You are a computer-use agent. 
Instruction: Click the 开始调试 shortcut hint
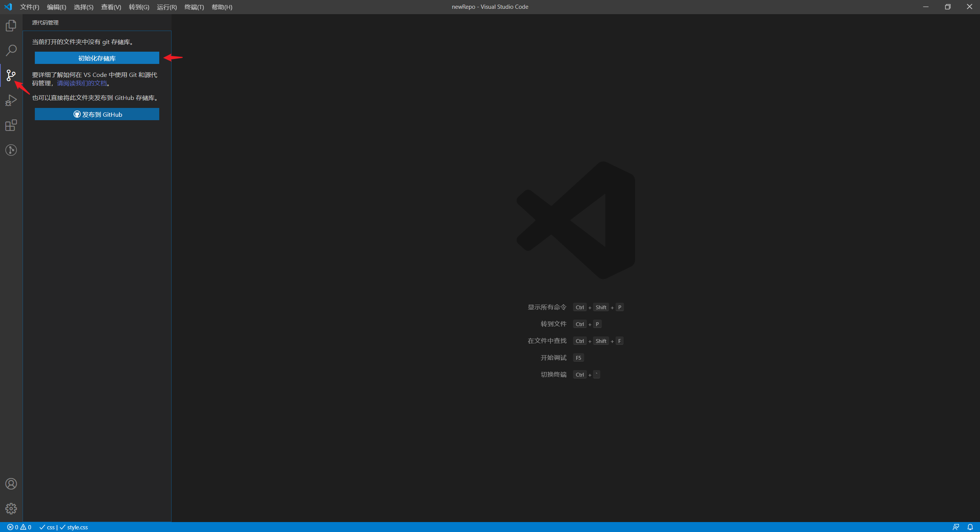pos(554,357)
